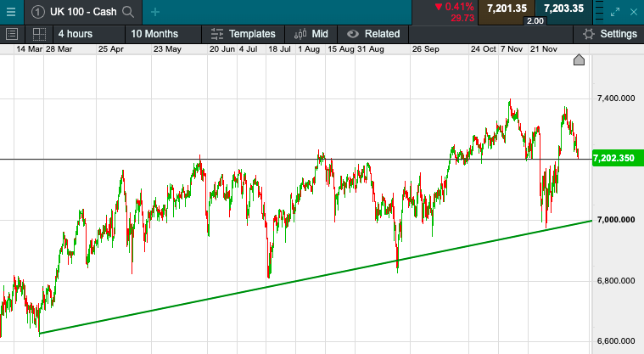644x354 pixels.
Task: Click the chart layout grid icon
Action: point(39,34)
